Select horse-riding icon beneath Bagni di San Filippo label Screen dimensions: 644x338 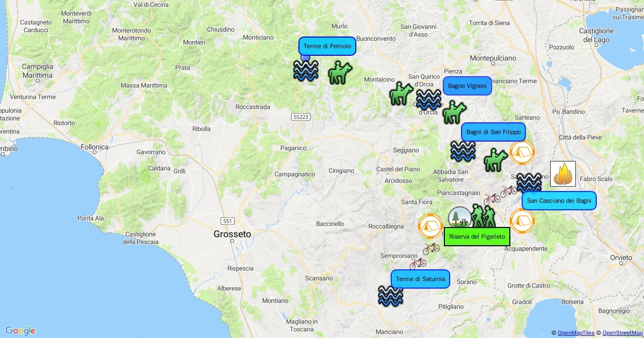pyautogui.click(x=496, y=160)
